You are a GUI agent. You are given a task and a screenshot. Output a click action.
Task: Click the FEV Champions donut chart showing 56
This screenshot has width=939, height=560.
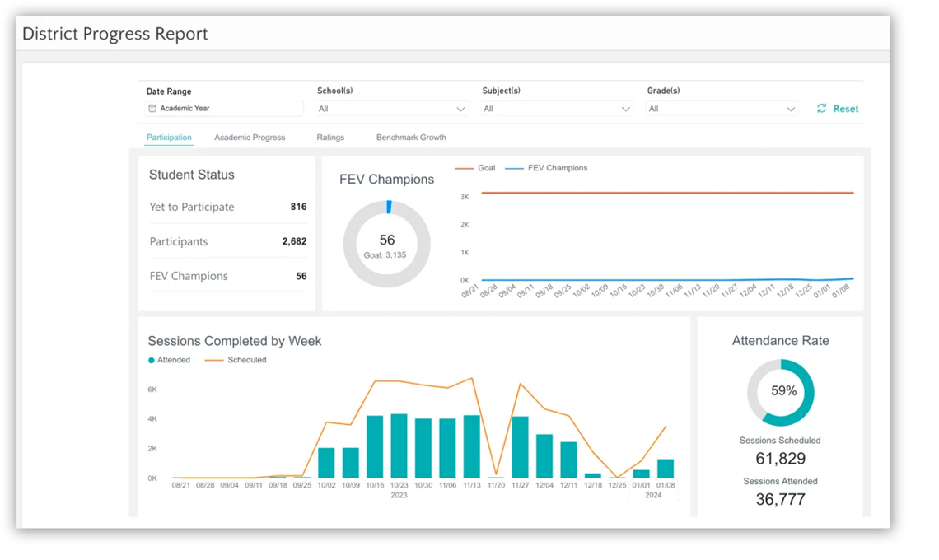click(x=386, y=244)
